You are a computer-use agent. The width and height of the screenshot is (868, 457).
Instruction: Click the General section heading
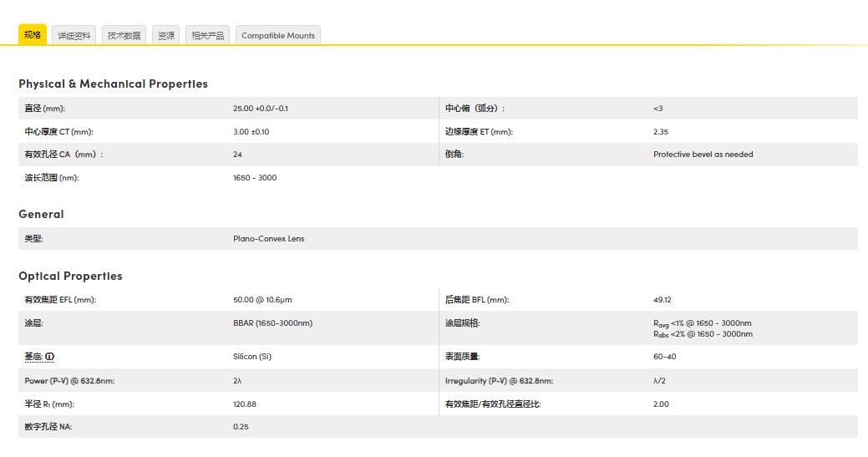[41, 214]
